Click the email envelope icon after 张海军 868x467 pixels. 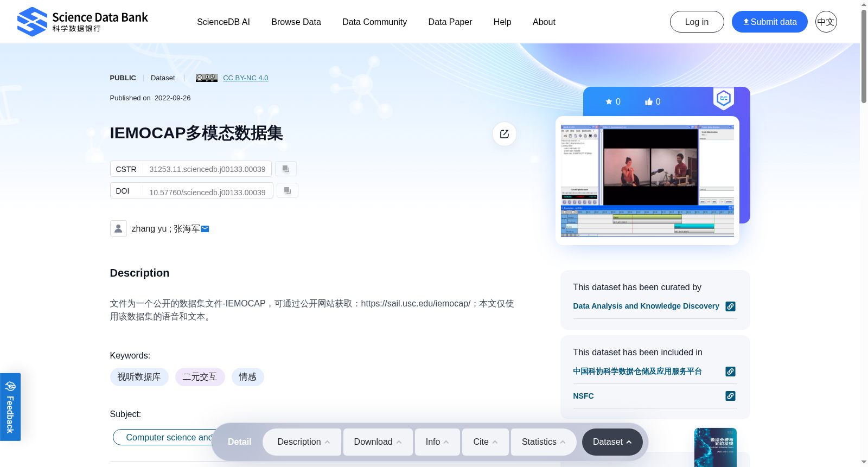point(205,229)
